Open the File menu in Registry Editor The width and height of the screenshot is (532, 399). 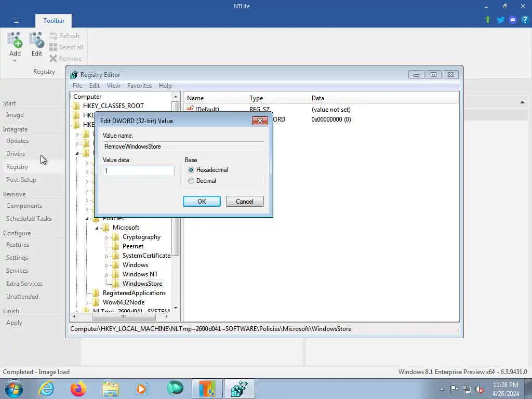[77, 86]
